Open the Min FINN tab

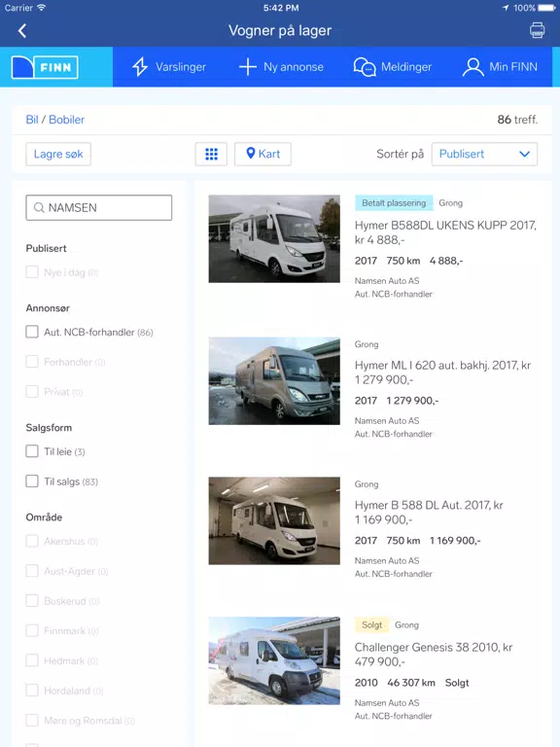coord(500,67)
